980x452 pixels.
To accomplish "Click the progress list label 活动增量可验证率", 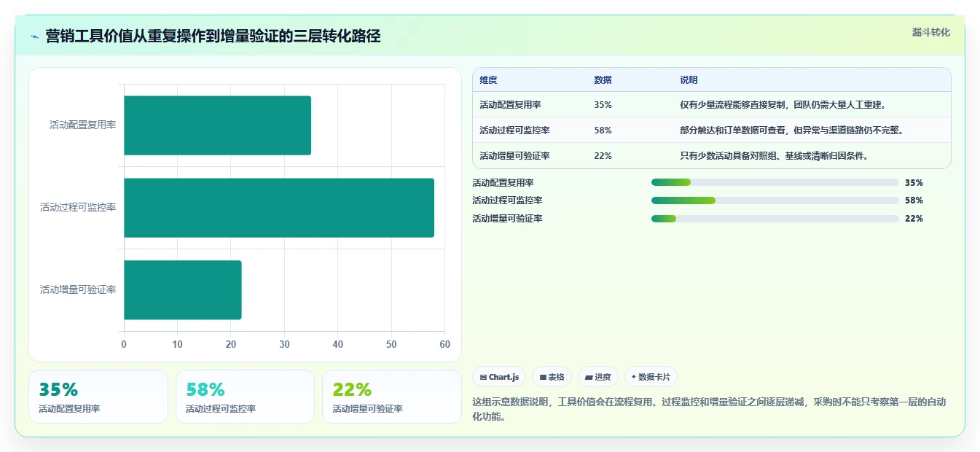I will [x=507, y=219].
